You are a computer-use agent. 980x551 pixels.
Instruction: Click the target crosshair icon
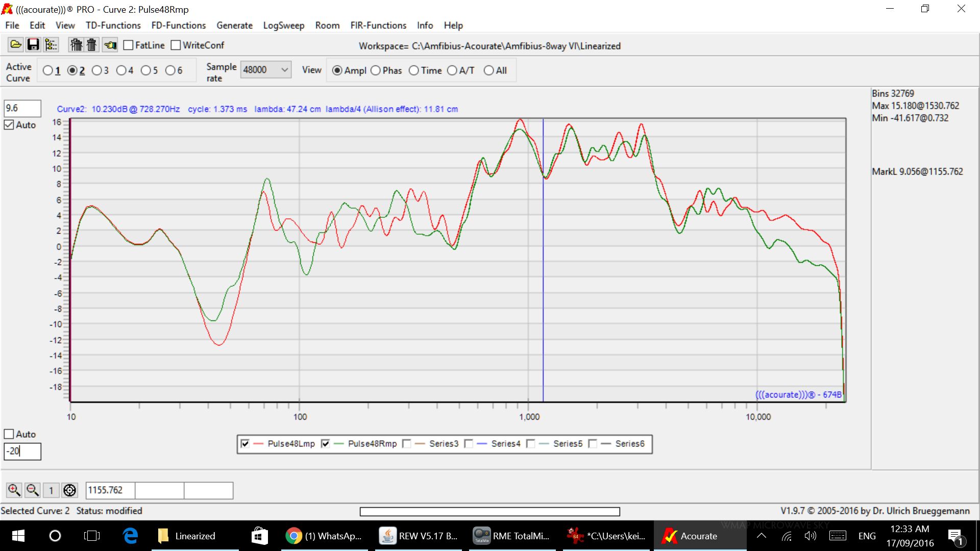(x=69, y=490)
